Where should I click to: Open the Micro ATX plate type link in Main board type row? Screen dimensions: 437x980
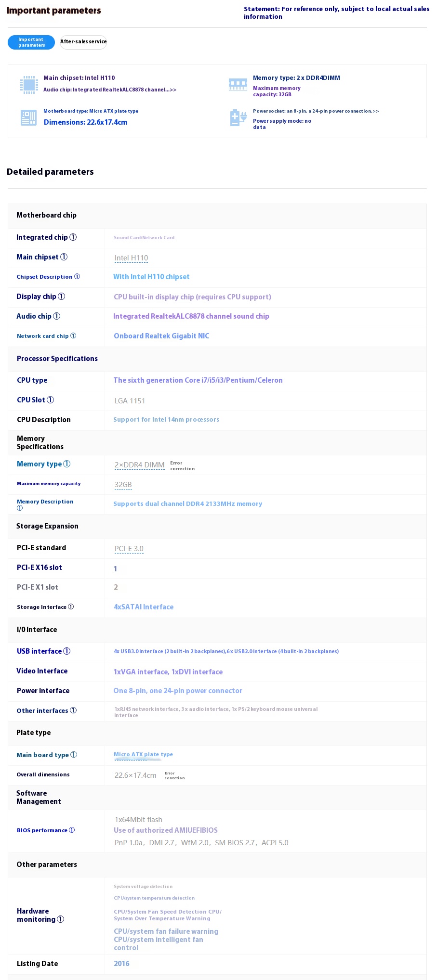pyautogui.click(x=143, y=755)
